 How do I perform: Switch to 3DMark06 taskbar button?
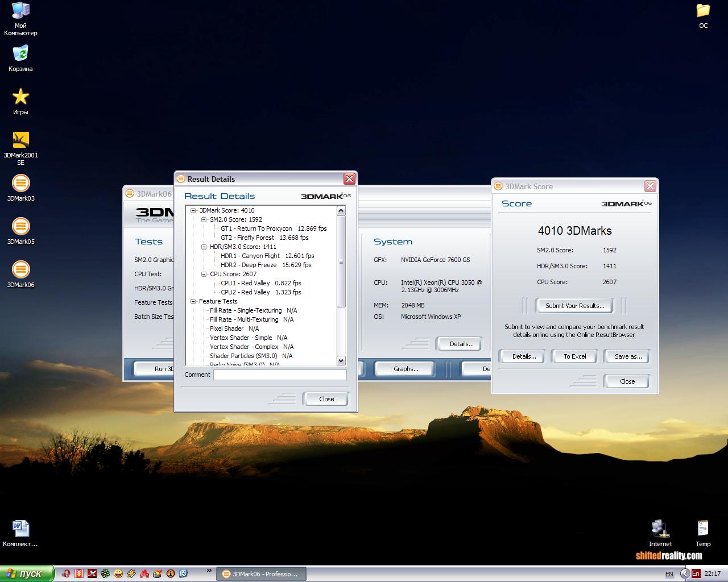[x=260, y=574]
